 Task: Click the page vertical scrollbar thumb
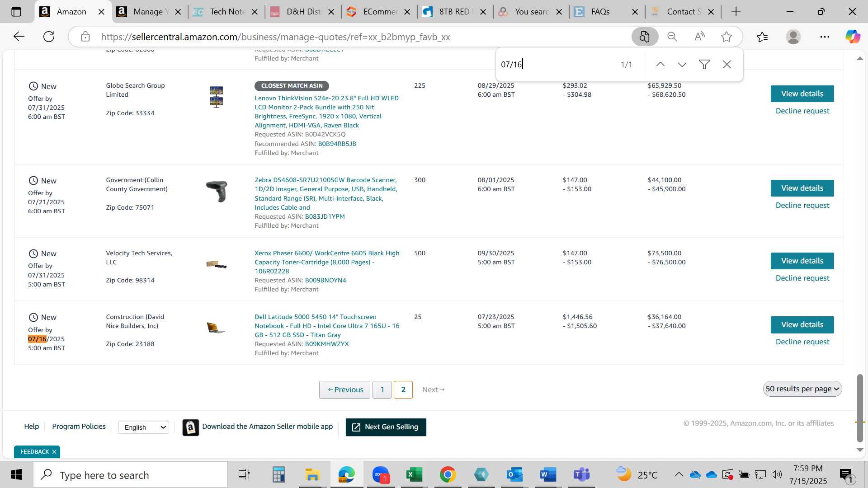click(x=860, y=408)
